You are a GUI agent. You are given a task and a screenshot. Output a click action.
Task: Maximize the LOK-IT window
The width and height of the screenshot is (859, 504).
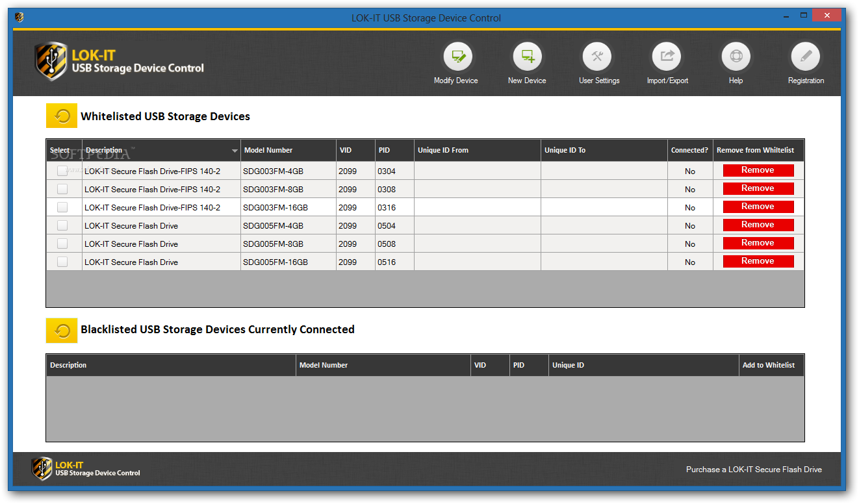(x=803, y=16)
